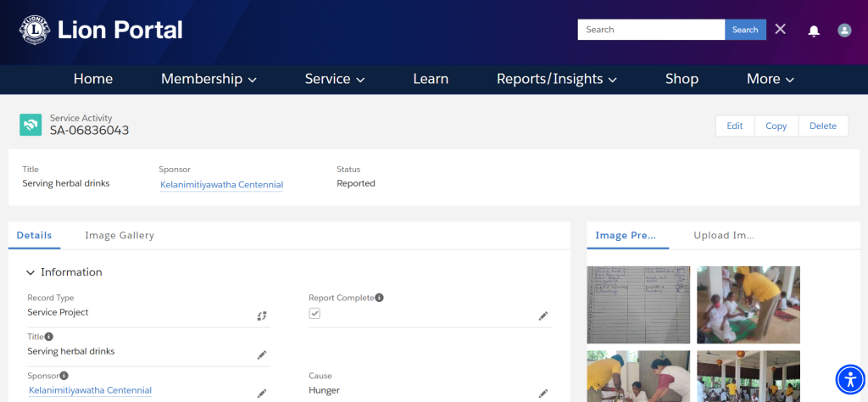The height and width of the screenshot is (402, 868).
Task: Open the notifications bell
Action: (814, 31)
